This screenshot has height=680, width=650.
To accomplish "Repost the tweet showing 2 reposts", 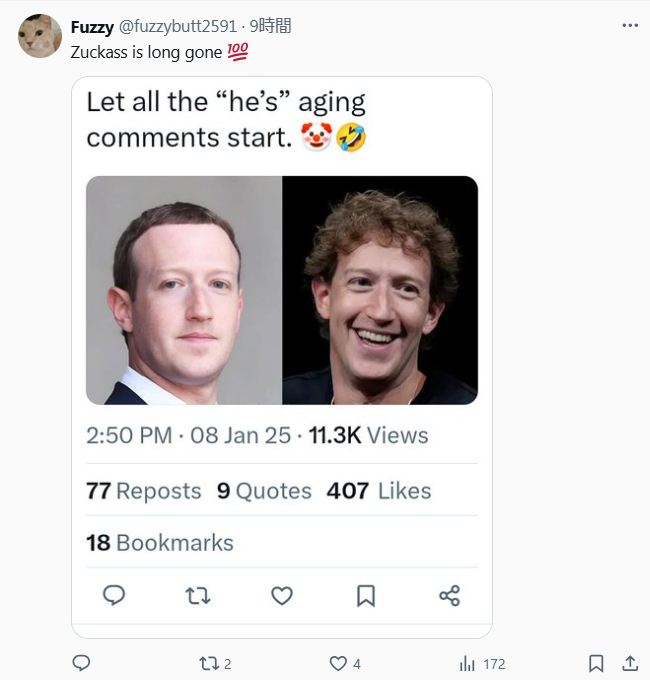I will [209, 663].
